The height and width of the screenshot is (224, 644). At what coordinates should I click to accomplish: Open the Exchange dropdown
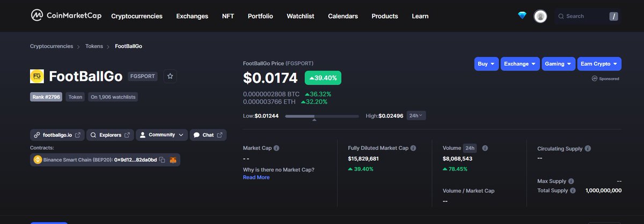[520, 64]
